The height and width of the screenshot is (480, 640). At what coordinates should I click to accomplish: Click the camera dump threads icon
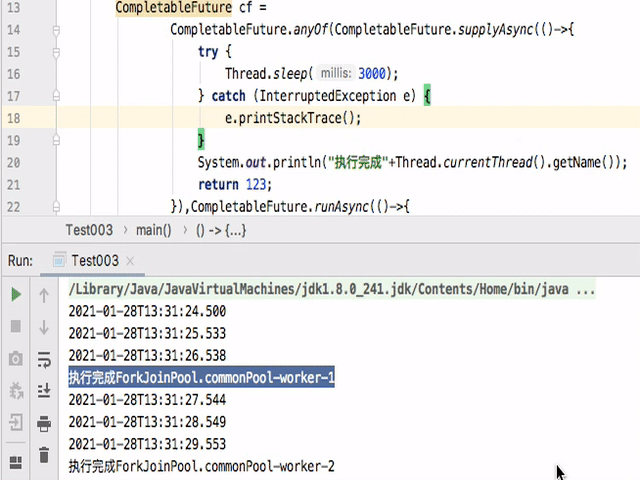pyautogui.click(x=16, y=358)
